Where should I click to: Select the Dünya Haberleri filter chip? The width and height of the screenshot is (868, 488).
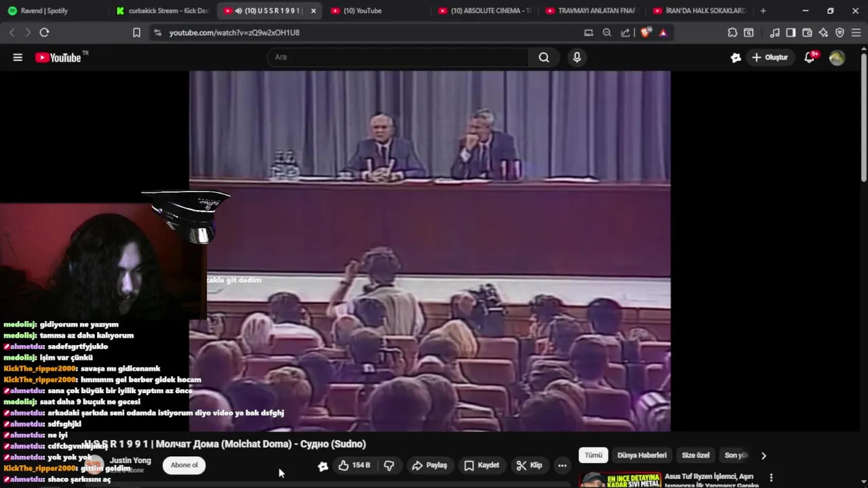coord(642,455)
